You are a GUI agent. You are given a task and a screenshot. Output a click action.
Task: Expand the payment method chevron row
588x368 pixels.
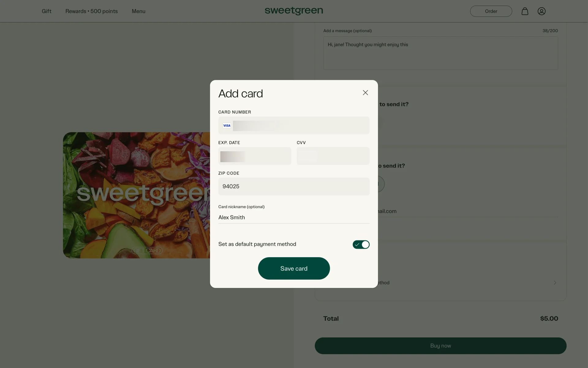tap(555, 282)
